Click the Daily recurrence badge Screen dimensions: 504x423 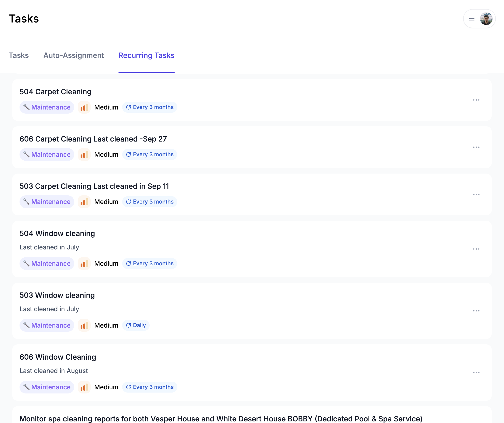point(136,325)
